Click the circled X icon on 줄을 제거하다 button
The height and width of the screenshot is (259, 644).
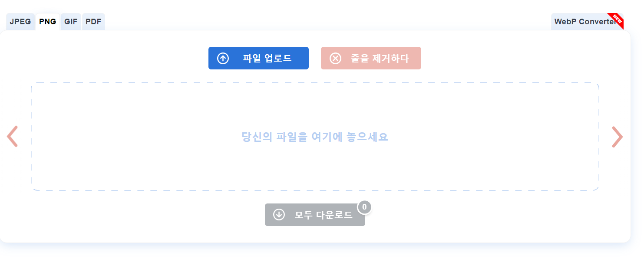click(335, 58)
